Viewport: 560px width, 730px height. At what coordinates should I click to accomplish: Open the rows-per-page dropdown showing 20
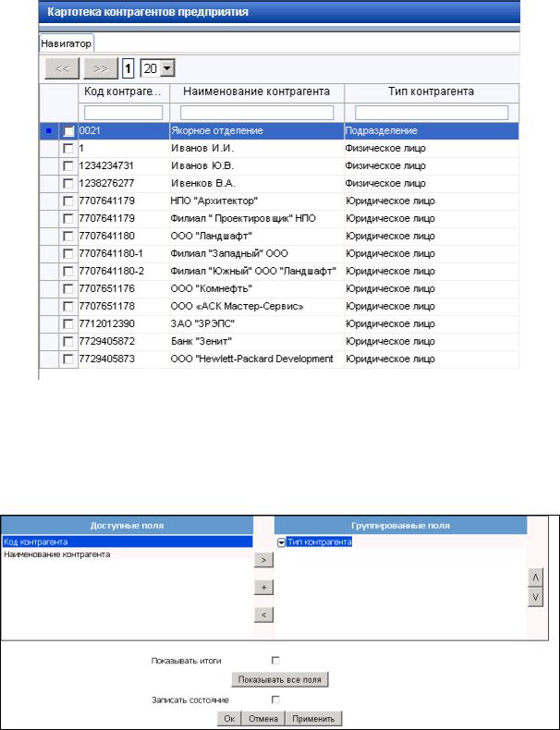point(157,69)
